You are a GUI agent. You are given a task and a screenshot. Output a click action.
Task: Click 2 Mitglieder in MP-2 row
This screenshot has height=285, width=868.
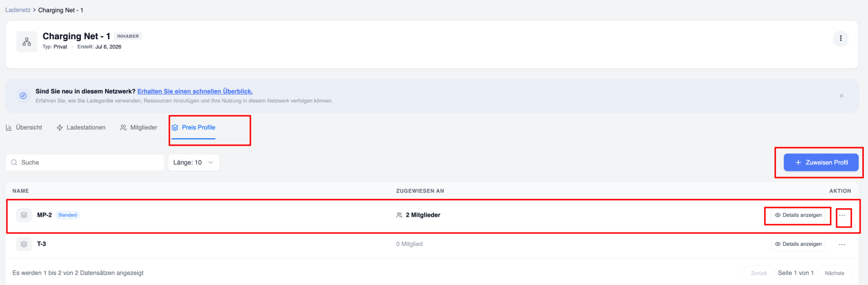click(419, 215)
